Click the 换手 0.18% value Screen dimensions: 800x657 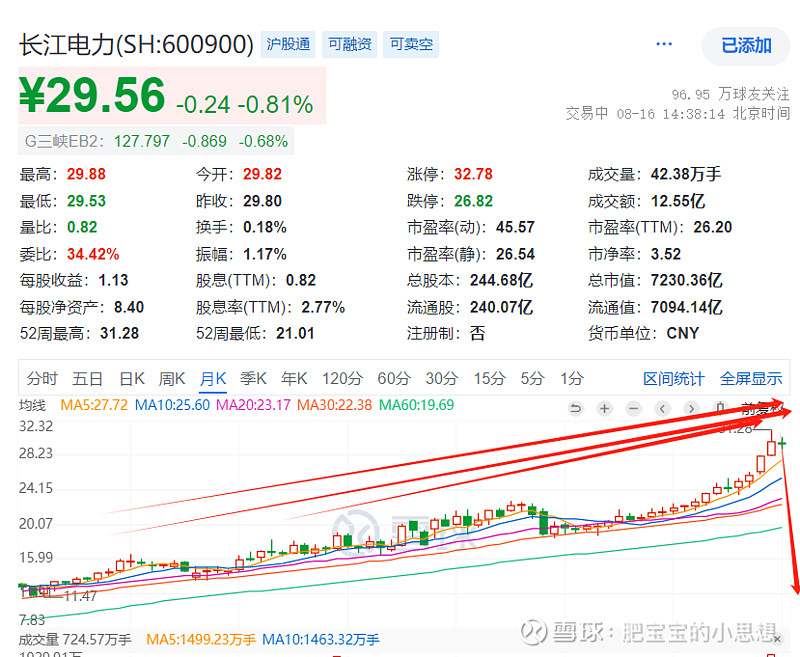pos(265,228)
